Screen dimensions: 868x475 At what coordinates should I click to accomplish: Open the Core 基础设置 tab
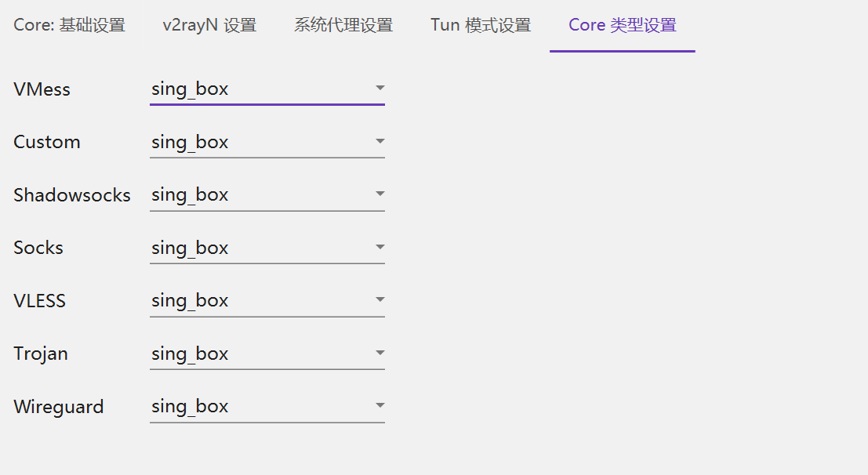[x=69, y=25]
